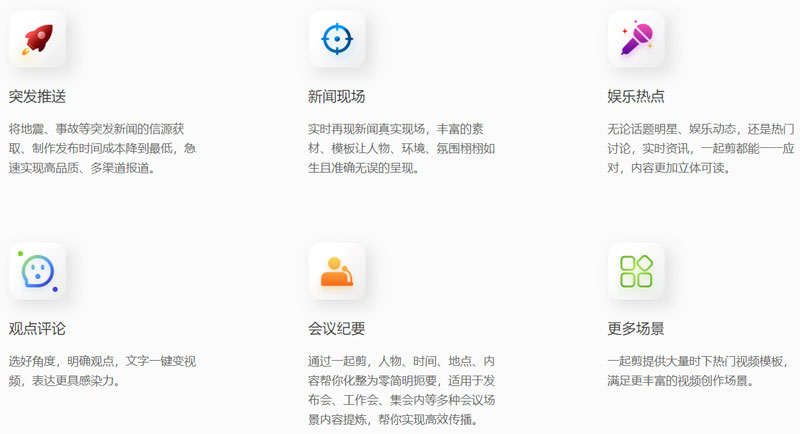This screenshot has height=434, width=800.
Task: Click the description paragraph below 新闻现场
Action: (x=401, y=148)
